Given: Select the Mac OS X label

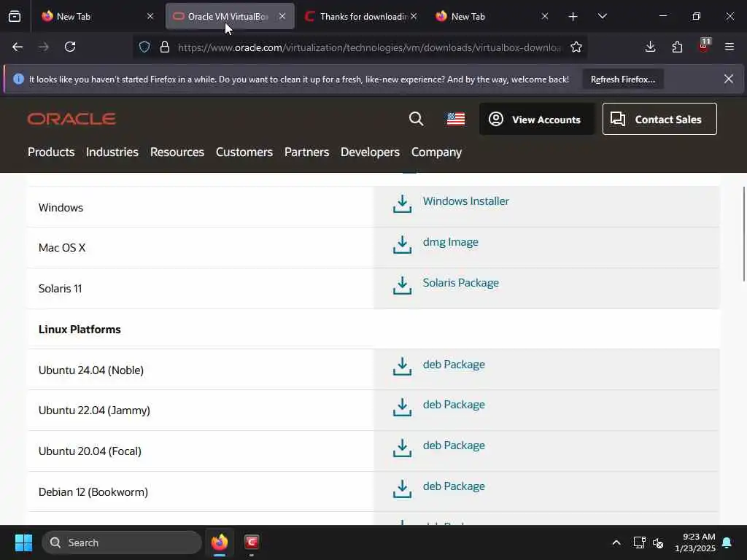Looking at the screenshot, I should [62, 248].
